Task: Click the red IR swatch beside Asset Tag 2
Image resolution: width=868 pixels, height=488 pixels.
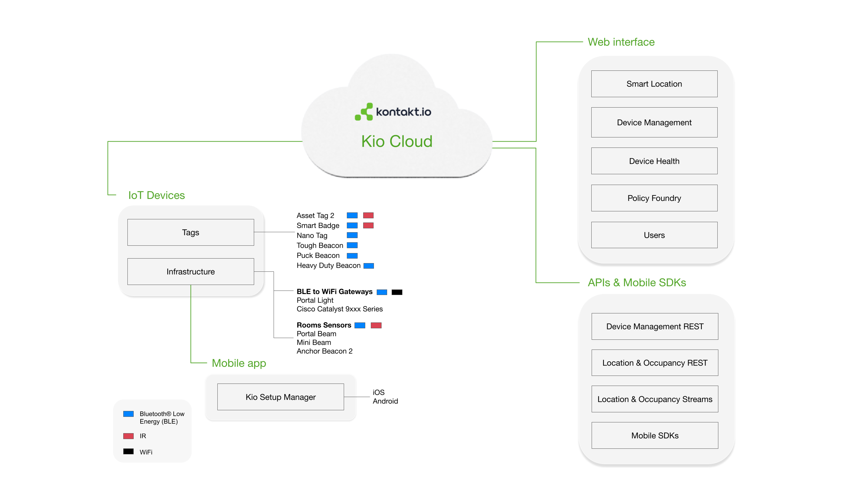Action: (368, 216)
